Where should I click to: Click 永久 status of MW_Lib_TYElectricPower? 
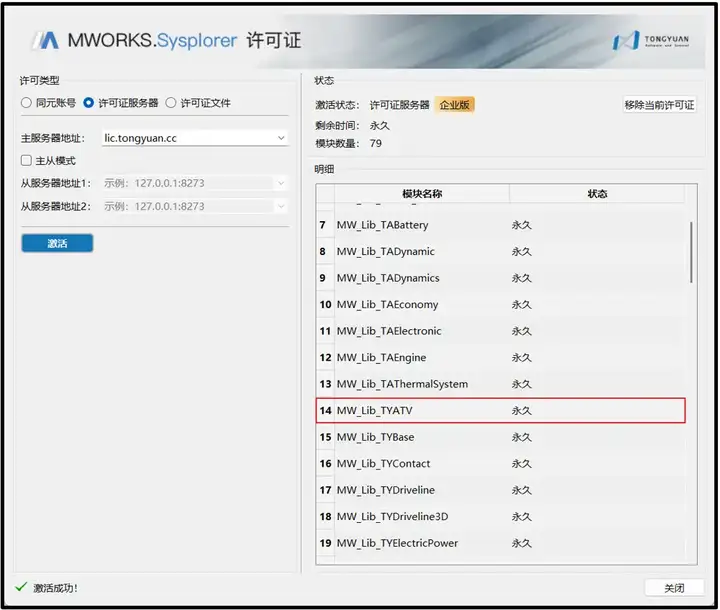[522, 543]
